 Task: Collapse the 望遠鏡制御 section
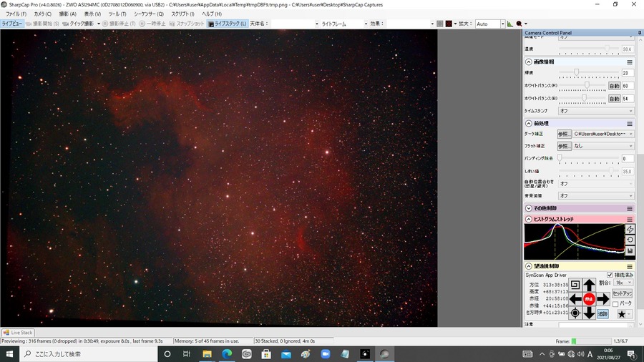pos(529,266)
